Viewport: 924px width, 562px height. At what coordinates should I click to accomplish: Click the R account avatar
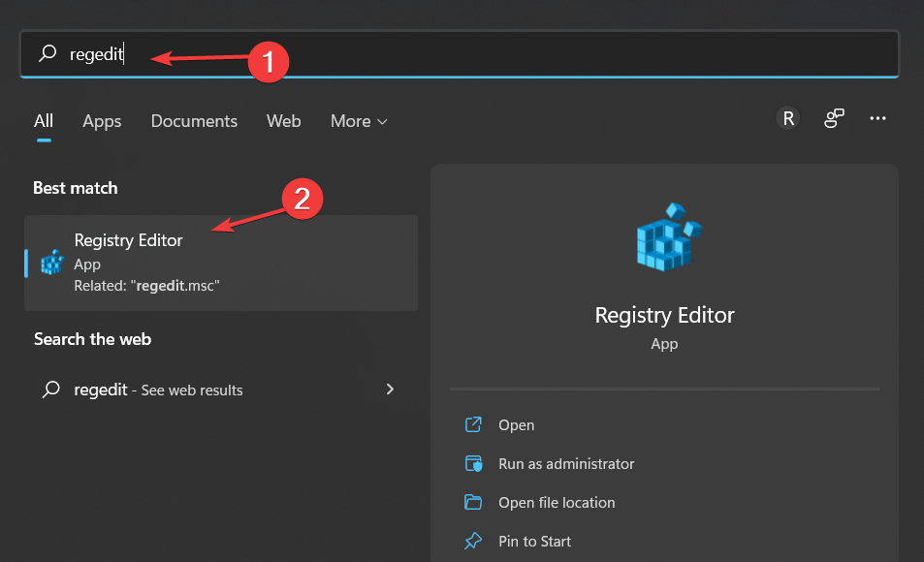pos(787,117)
